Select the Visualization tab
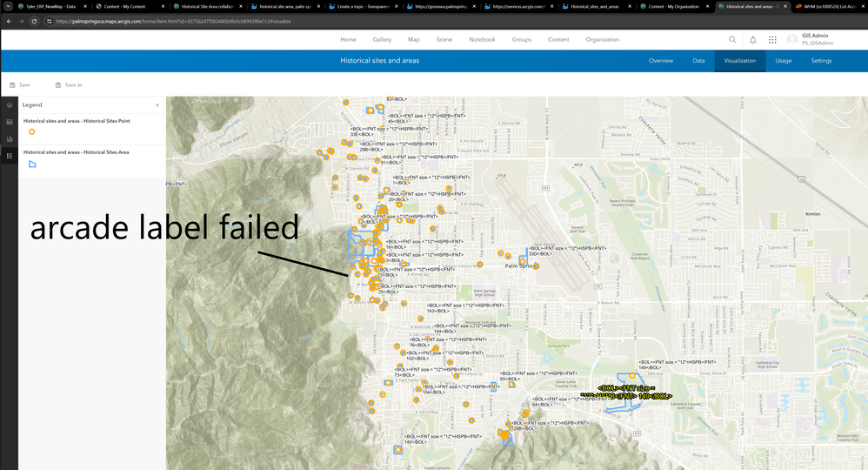 (x=739, y=61)
